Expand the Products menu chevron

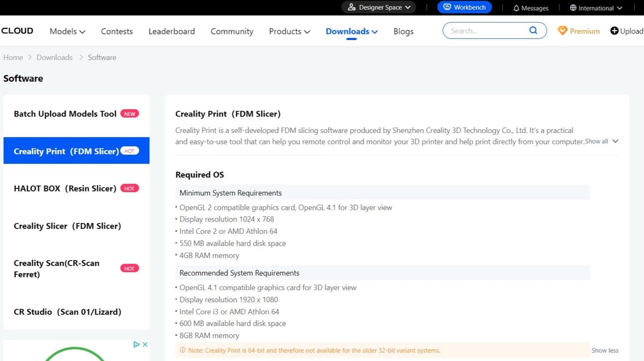coord(307,32)
